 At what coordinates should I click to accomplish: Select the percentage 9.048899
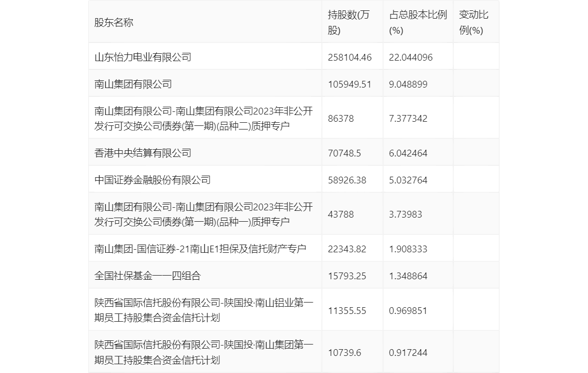pyautogui.click(x=408, y=84)
